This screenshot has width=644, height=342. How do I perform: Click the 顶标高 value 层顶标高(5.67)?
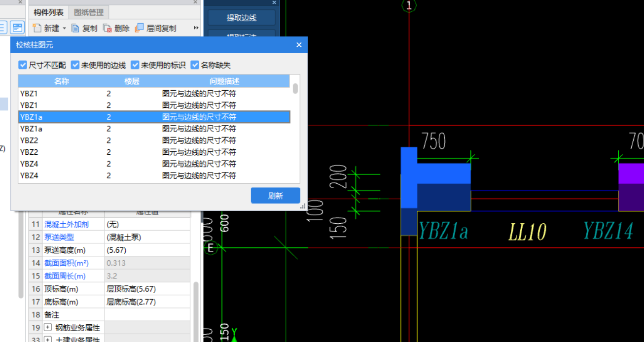(x=147, y=289)
